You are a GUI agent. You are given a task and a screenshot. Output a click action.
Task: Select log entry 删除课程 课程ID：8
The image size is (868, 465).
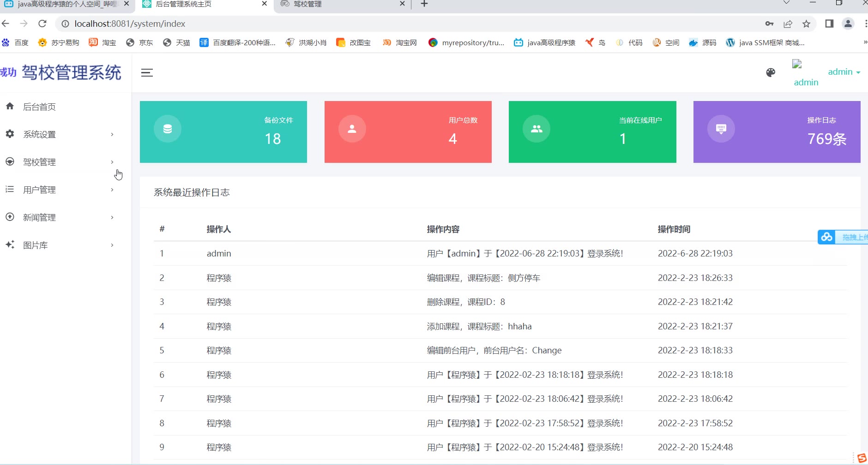(x=466, y=302)
